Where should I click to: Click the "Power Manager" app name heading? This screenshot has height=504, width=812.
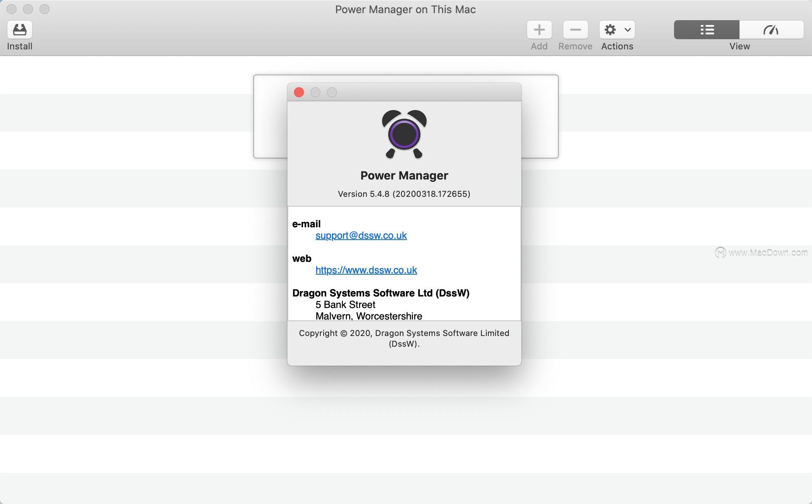(404, 175)
